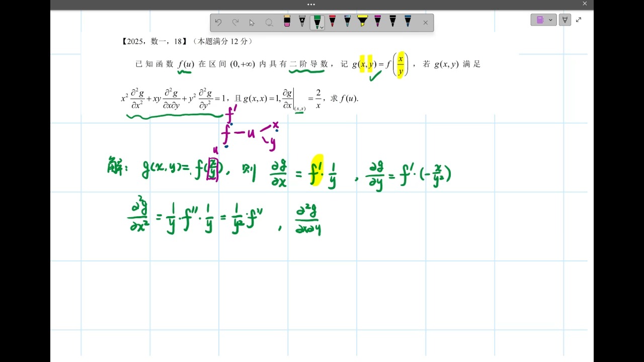Switch to the pointer tool
Image resolution: width=644 pixels, height=362 pixels.
coord(251,22)
